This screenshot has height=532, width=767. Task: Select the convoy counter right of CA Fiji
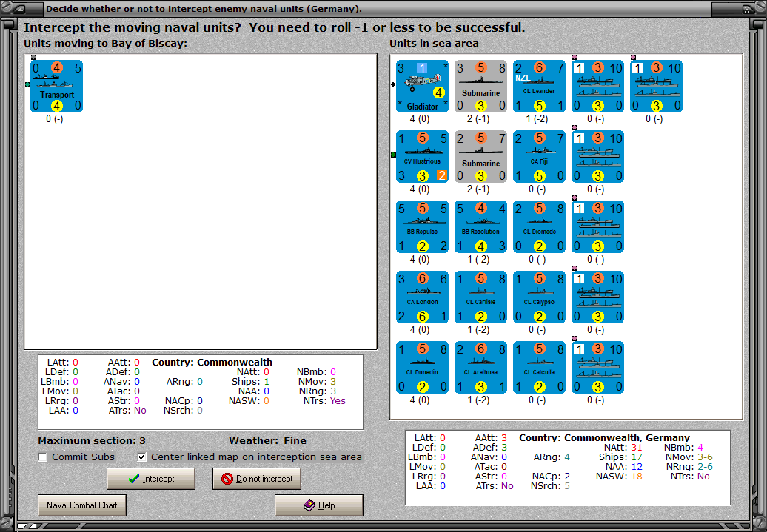pos(597,156)
